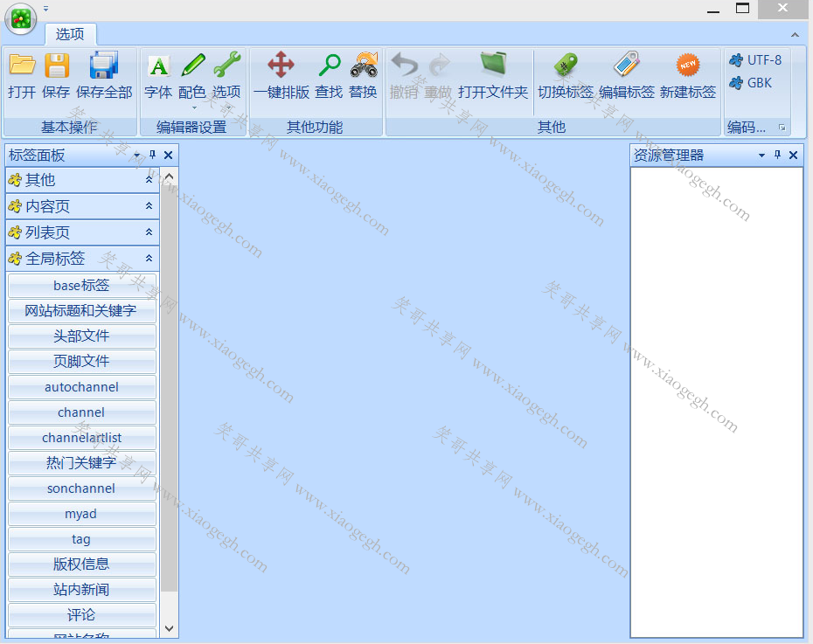The width and height of the screenshot is (813, 644).
Task: Open 标签面板 panel menu arrow
Action: (x=137, y=155)
